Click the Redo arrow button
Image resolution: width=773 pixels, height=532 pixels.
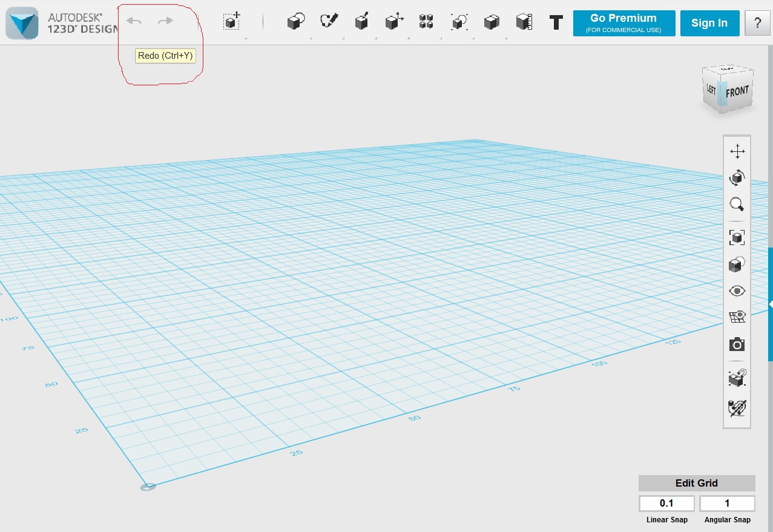coord(165,21)
